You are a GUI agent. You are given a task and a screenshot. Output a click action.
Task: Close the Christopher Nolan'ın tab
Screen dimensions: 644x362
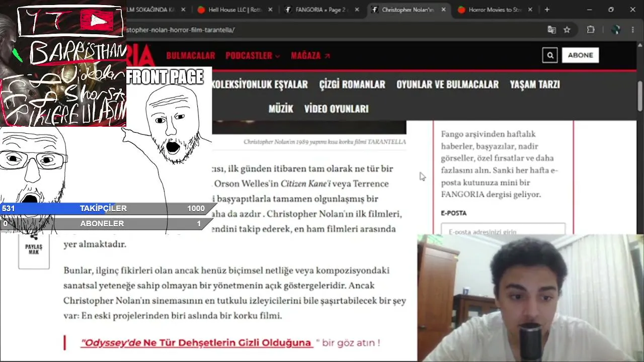[x=443, y=10]
